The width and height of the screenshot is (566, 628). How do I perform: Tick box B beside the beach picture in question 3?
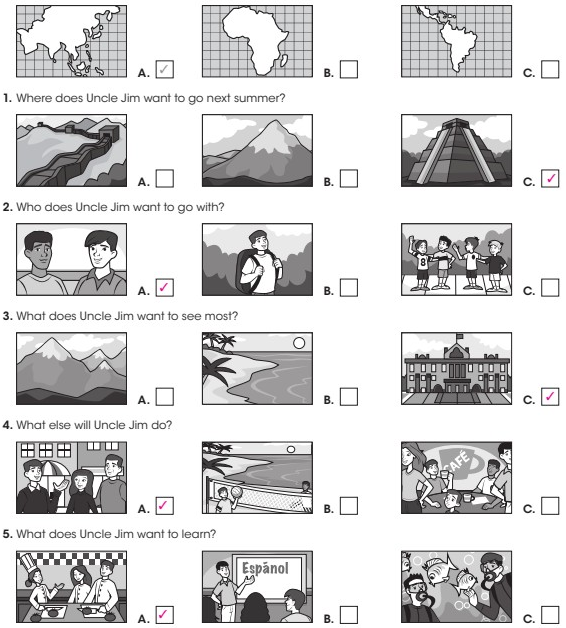click(348, 397)
